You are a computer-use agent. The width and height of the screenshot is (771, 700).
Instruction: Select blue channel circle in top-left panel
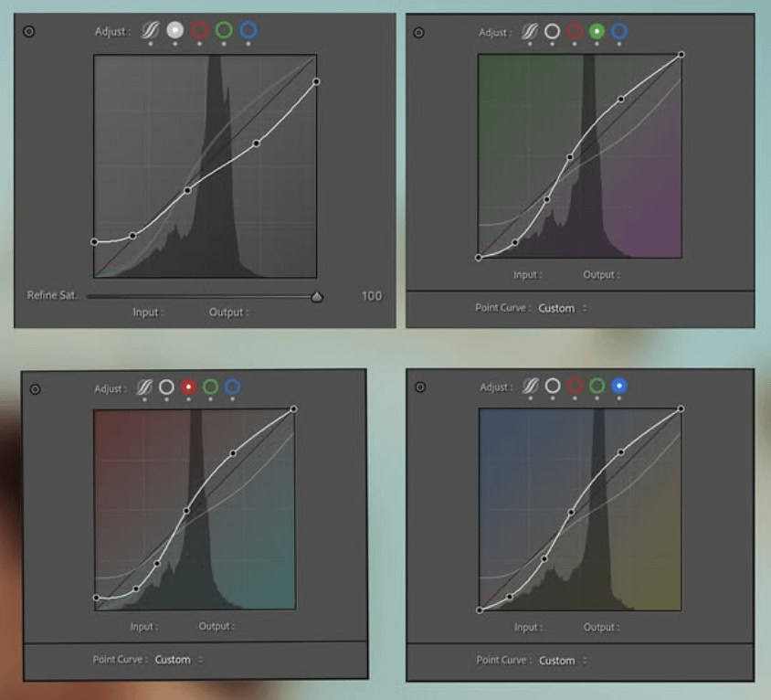pos(248,30)
